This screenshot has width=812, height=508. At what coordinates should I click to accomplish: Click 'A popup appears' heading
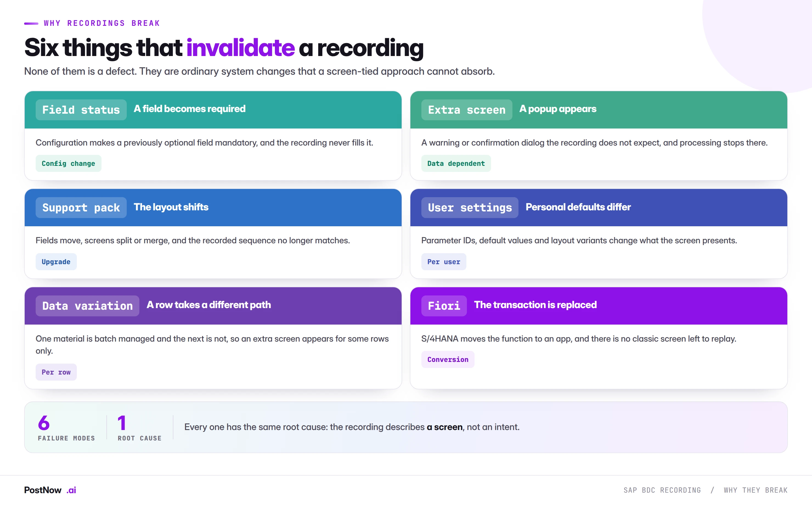point(558,109)
